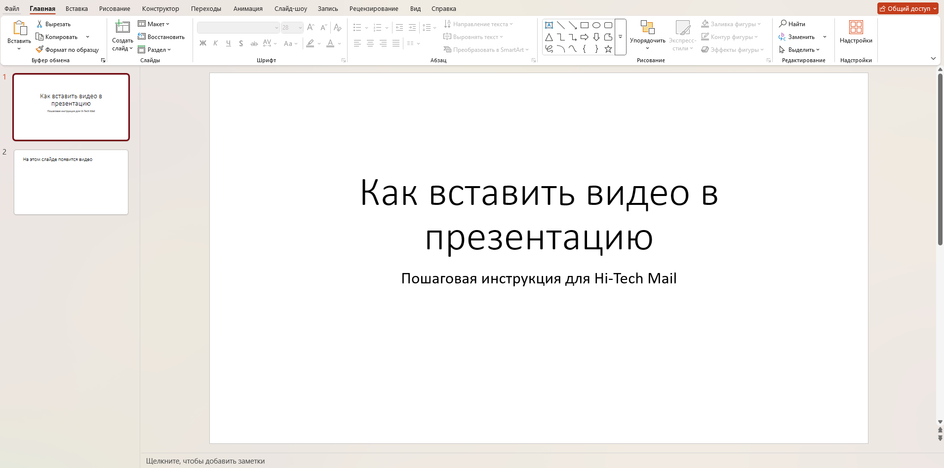The width and height of the screenshot is (944, 468).
Task: Expand the Вставить paste options arrow
Action: pyautogui.click(x=19, y=49)
